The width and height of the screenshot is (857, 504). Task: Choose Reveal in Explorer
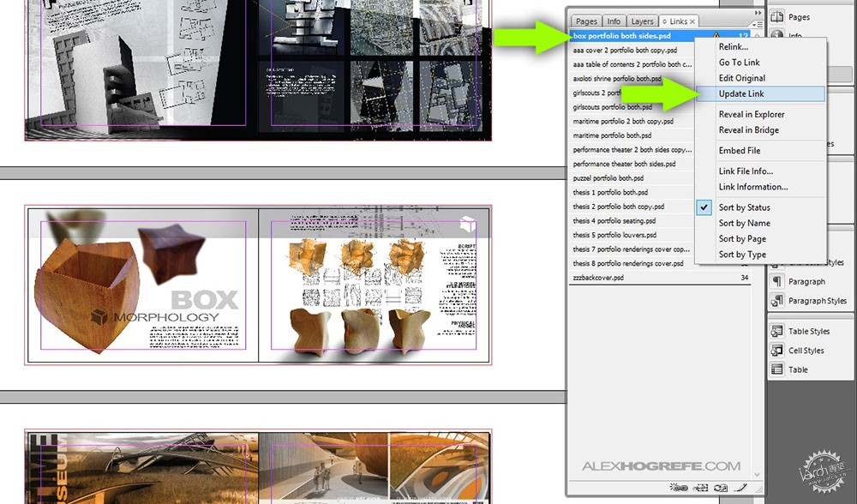tap(752, 114)
